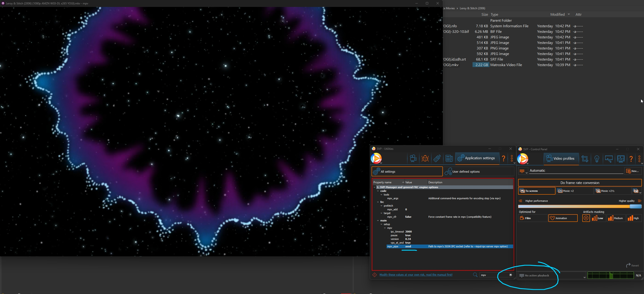Open the news/log page icon

[x=449, y=159]
